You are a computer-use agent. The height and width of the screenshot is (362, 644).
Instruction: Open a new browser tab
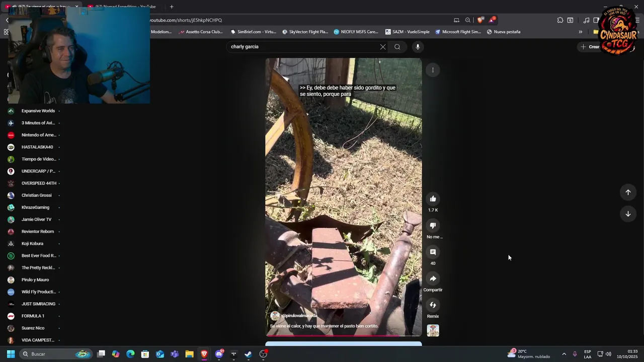[x=172, y=7]
